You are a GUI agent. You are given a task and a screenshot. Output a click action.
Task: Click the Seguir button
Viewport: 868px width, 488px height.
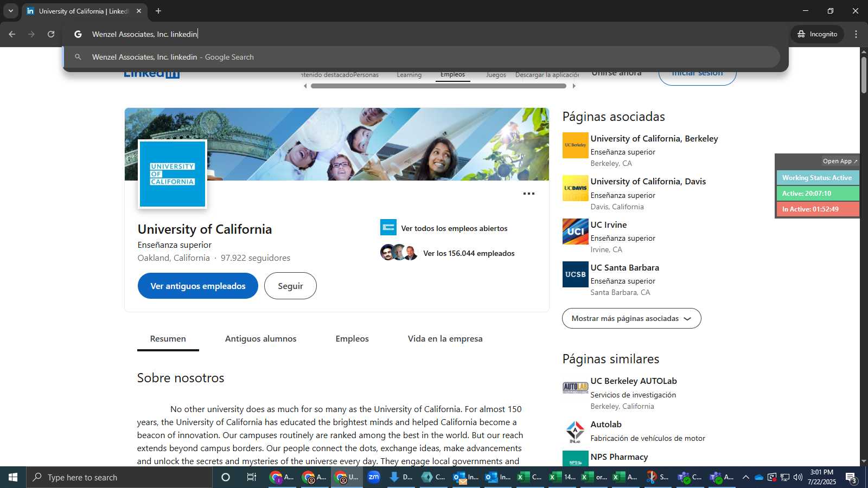coord(290,286)
